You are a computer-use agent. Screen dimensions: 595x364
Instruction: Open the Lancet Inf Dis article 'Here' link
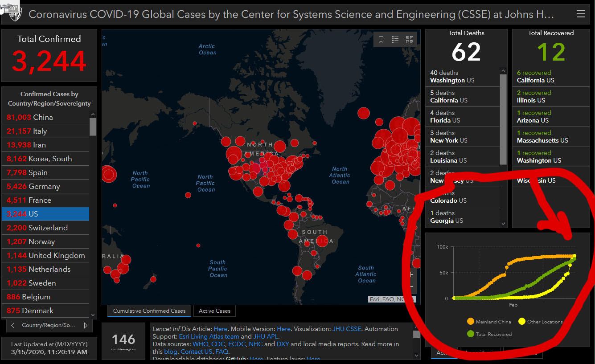pos(220,329)
